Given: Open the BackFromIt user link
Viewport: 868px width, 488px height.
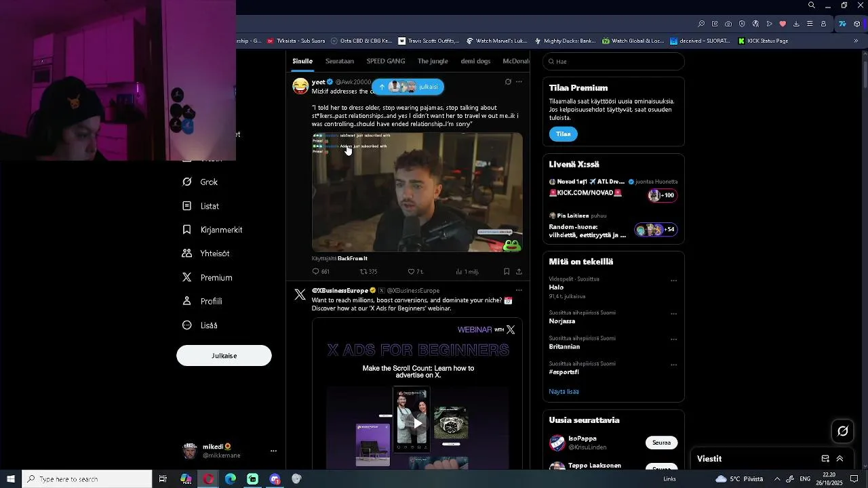Looking at the screenshot, I should [x=353, y=258].
